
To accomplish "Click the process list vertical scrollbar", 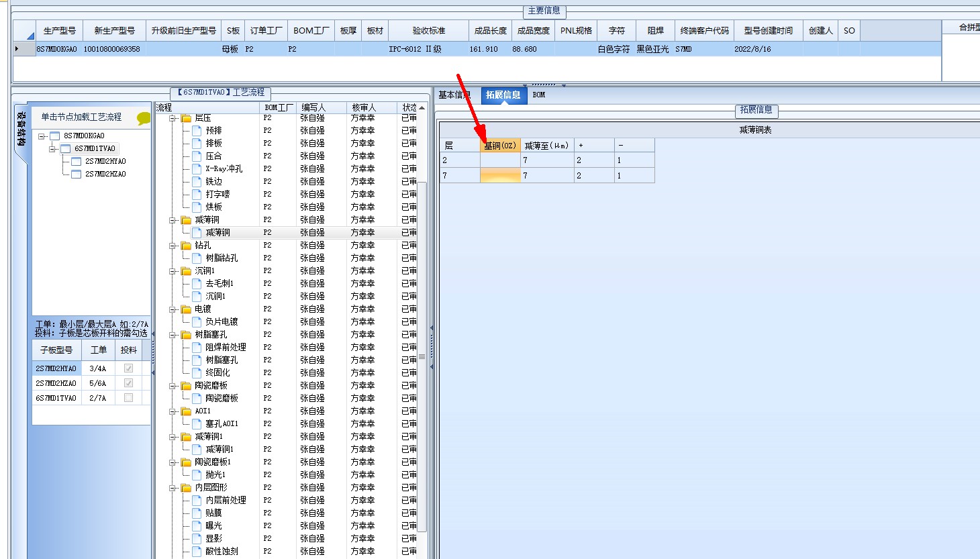I will (x=422, y=356).
